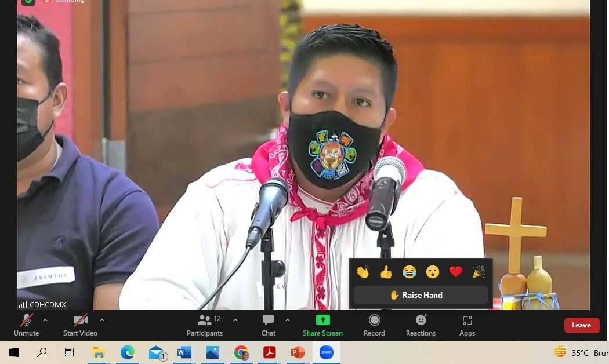609x364 pixels.
Task: Switch to Google Chrome in taskbar
Action: 242,352
